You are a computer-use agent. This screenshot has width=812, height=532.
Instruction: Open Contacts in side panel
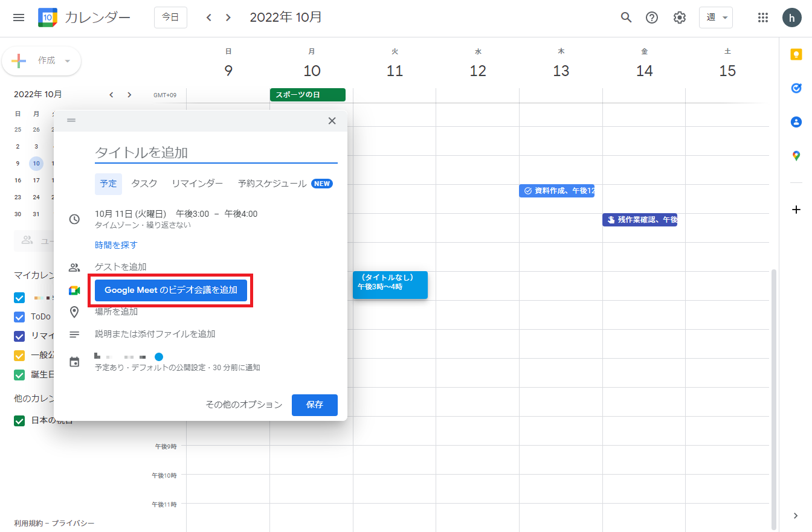pos(796,122)
